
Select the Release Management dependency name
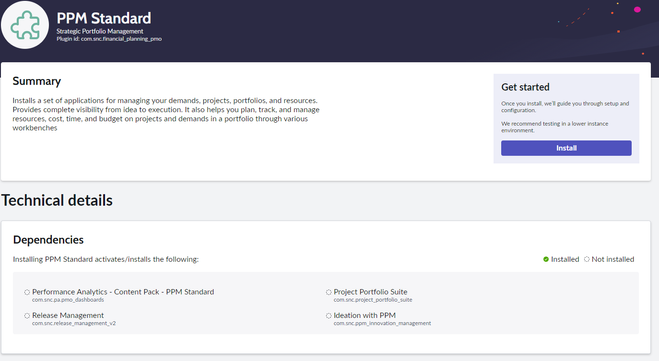[68, 315]
